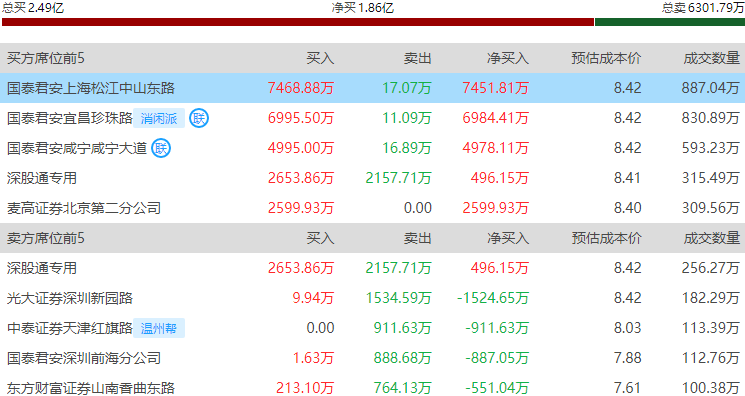
Task: Click sell amount 11.09万
Action: (x=407, y=118)
